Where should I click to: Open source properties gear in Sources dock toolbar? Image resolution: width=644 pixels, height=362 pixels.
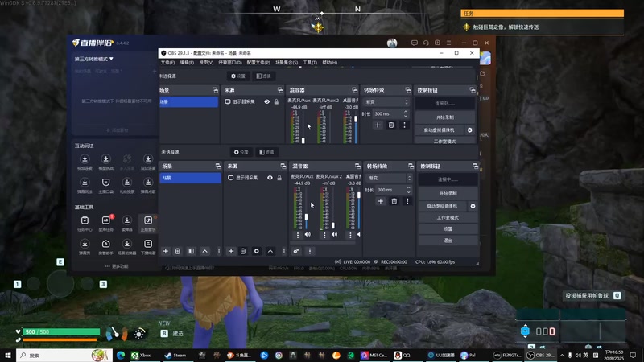coord(256,251)
